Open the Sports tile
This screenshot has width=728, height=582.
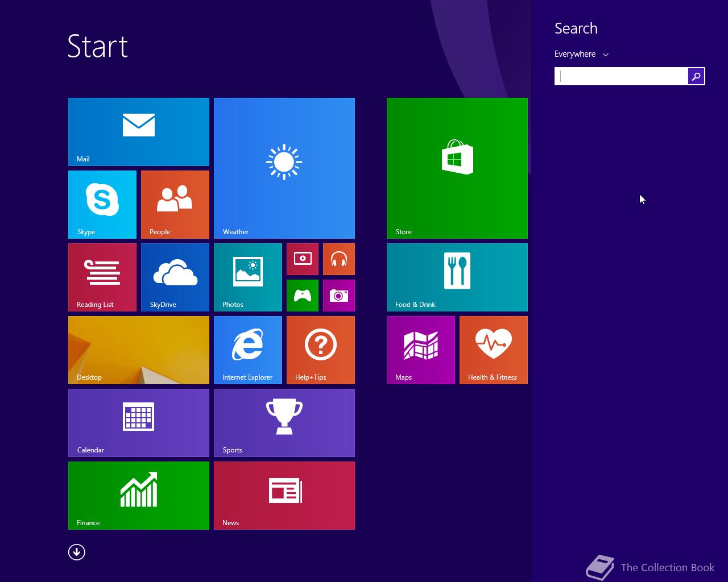pos(284,423)
